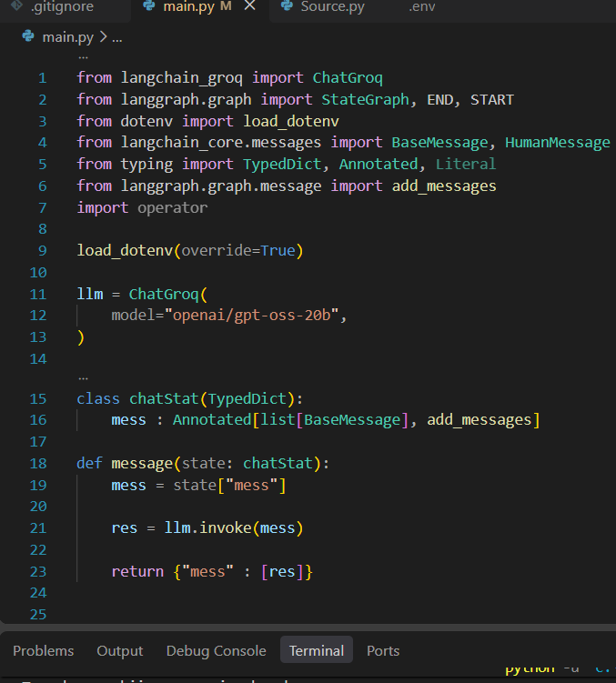Click load_dotenv in the line 3 import
The width and height of the screenshot is (616, 683).
(291, 121)
